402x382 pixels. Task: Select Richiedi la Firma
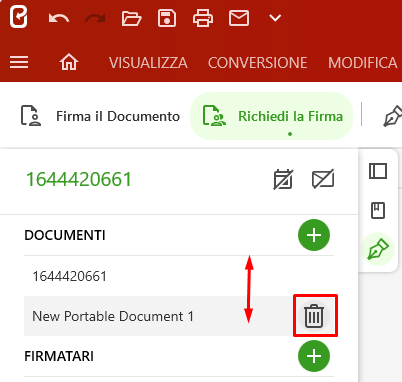coord(271,116)
